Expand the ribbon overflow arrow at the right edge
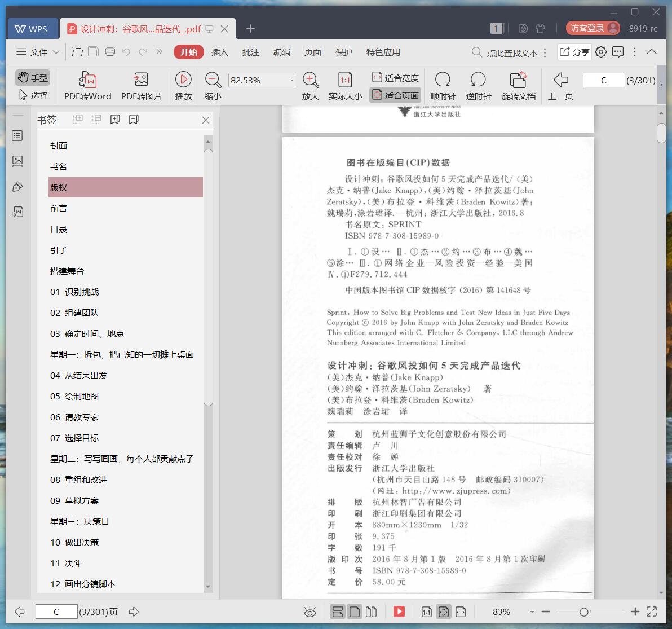672x629 pixels. coord(661,85)
